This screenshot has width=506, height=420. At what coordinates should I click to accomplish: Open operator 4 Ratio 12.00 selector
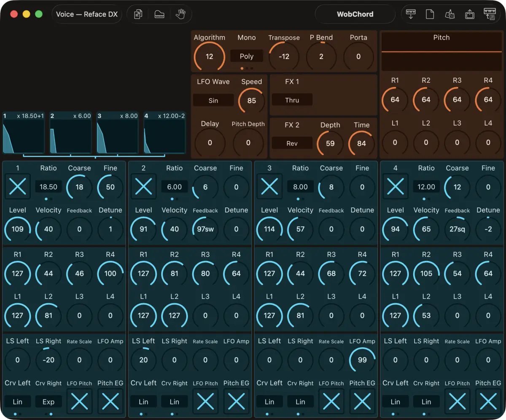tap(426, 186)
